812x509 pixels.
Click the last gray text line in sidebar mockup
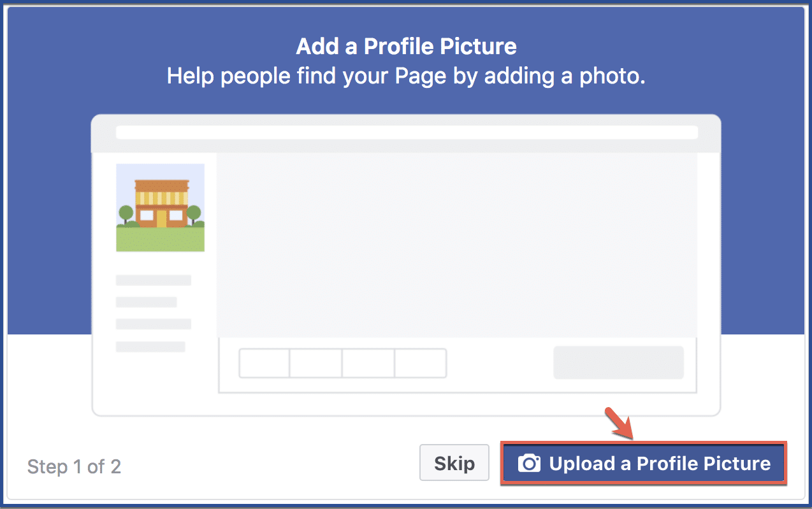150,347
